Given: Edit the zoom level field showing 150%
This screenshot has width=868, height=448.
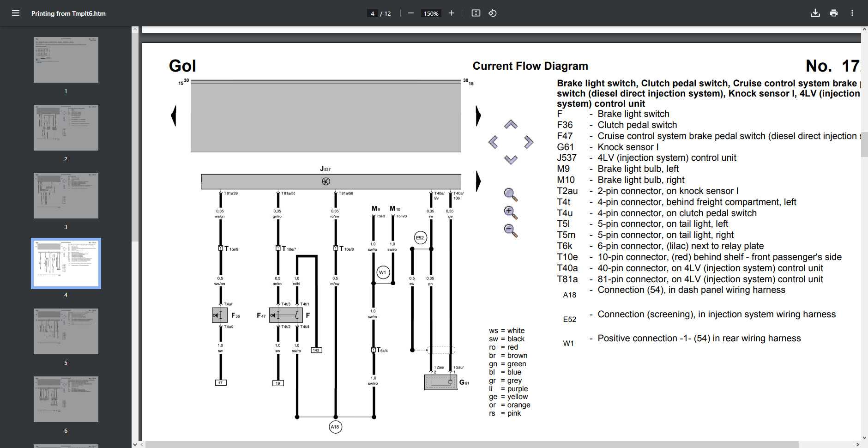Looking at the screenshot, I should pyautogui.click(x=431, y=13).
